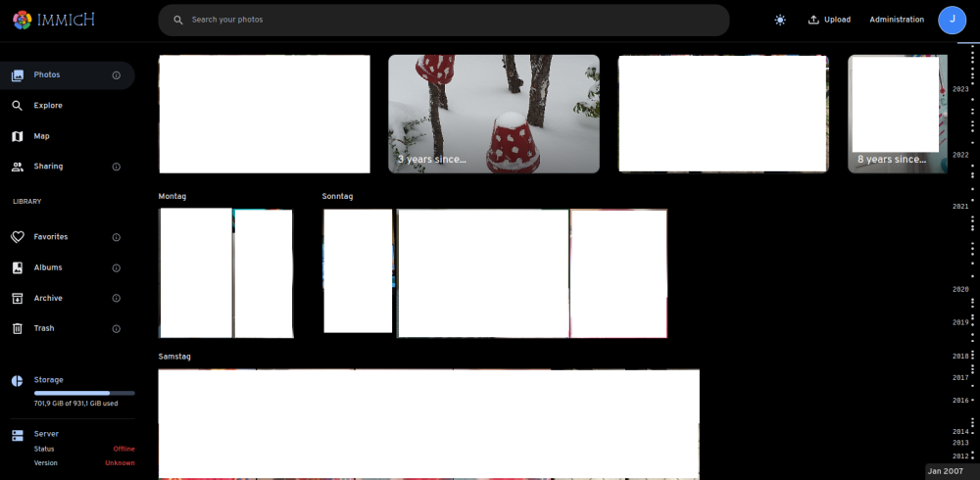
Task: Jump to 2022 in the timeline scrubber
Action: tap(960, 155)
